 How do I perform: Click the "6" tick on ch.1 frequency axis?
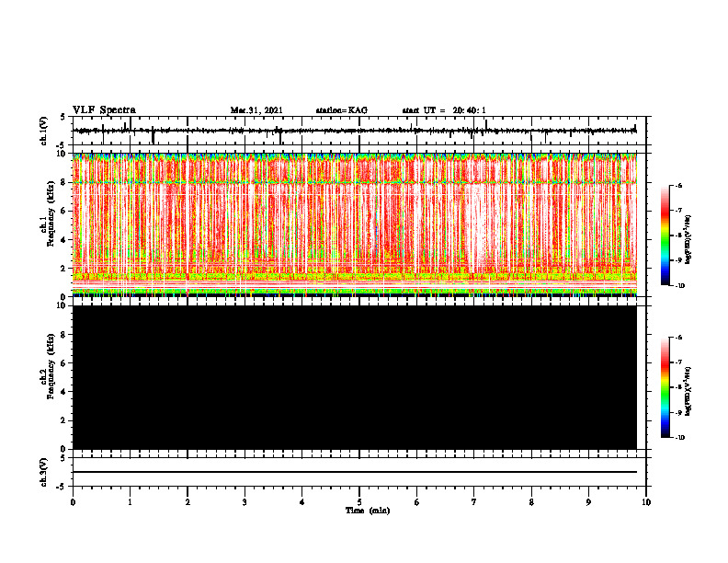click(64, 211)
